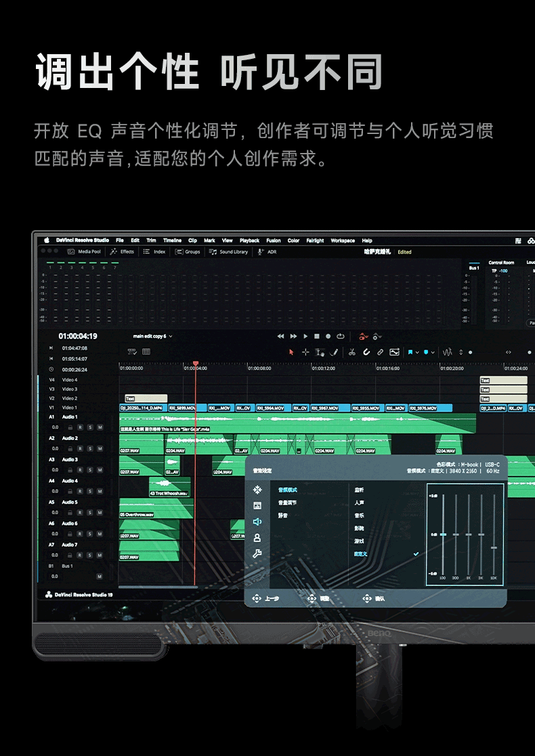Viewport: 535px width, 756px height.
Task: Click the stop transport button
Action: [317, 336]
